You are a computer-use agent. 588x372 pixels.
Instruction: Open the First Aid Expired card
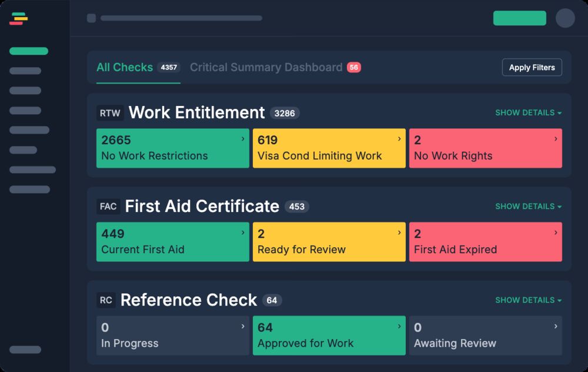pos(485,242)
